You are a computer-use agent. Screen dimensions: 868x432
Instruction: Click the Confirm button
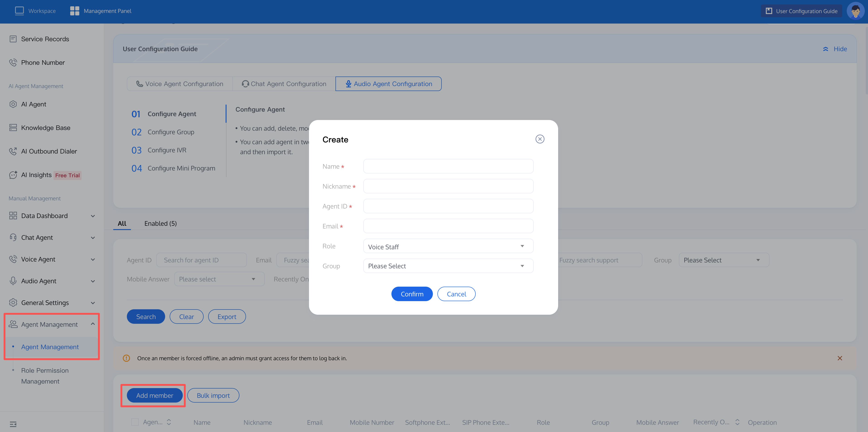point(412,294)
